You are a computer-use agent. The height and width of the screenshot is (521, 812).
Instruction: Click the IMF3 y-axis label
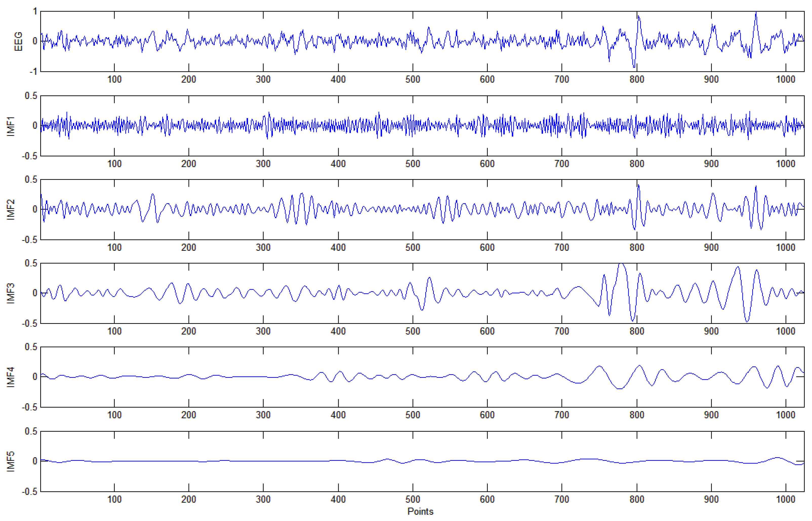click(11, 293)
